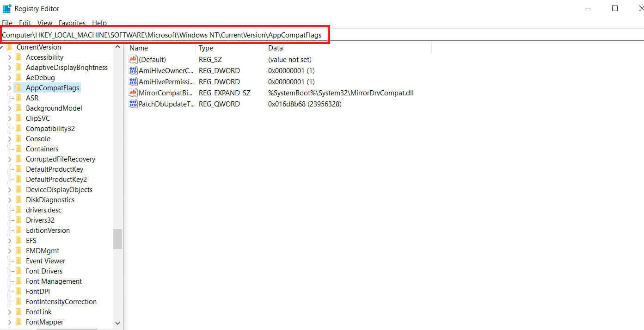Click the Registry Editor app icon in title bar

pyautogui.click(x=7, y=8)
